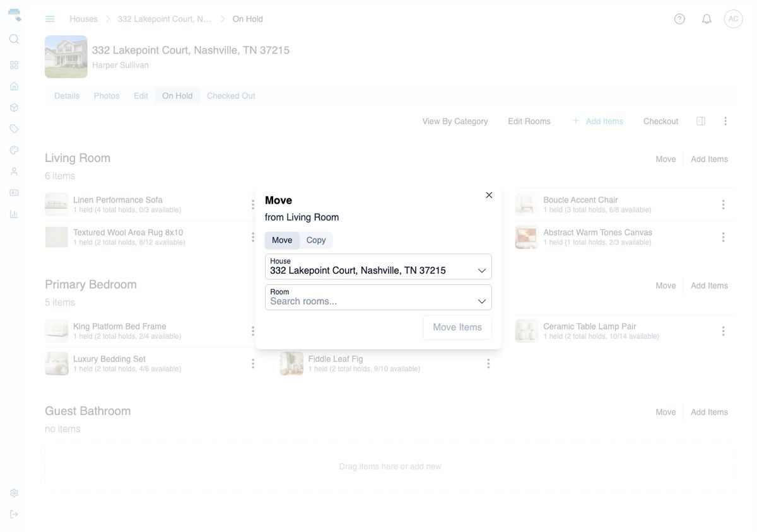This screenshot has width=757, height=532.
Task: Click the logout icon in sidebar
Action: (14, 514)
